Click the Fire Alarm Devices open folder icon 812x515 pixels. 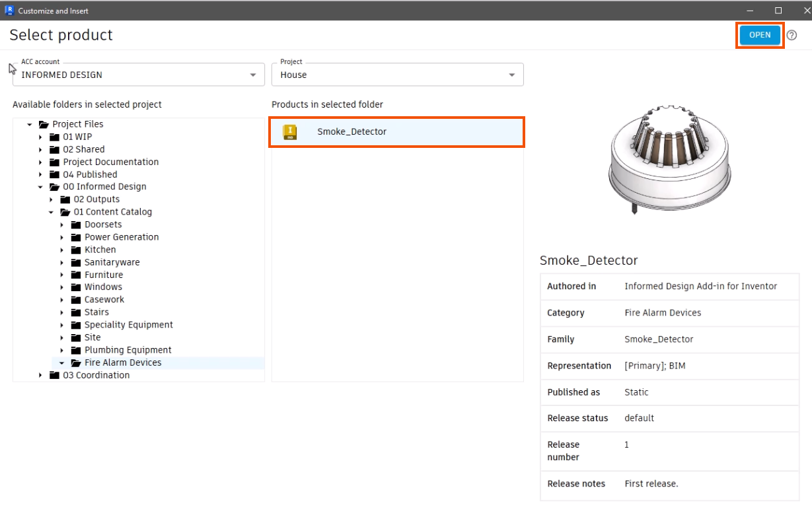click(x=76, y=362)
